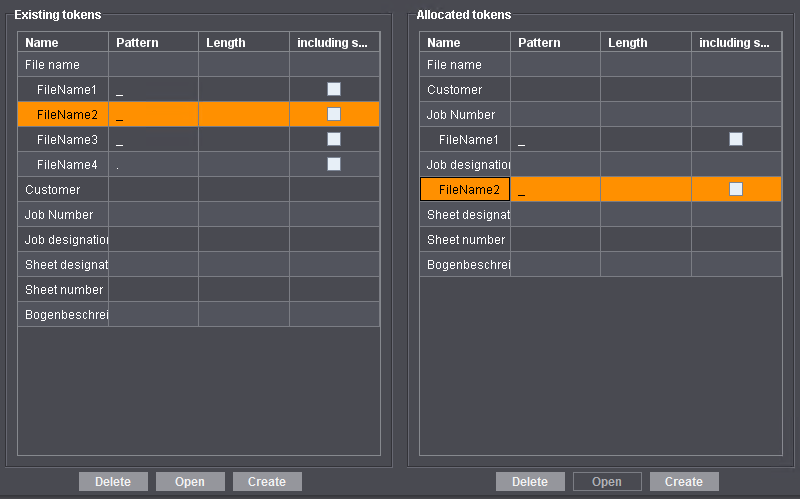
Task: Sort Existing tokens by Name header
Action: pos(63,42)
